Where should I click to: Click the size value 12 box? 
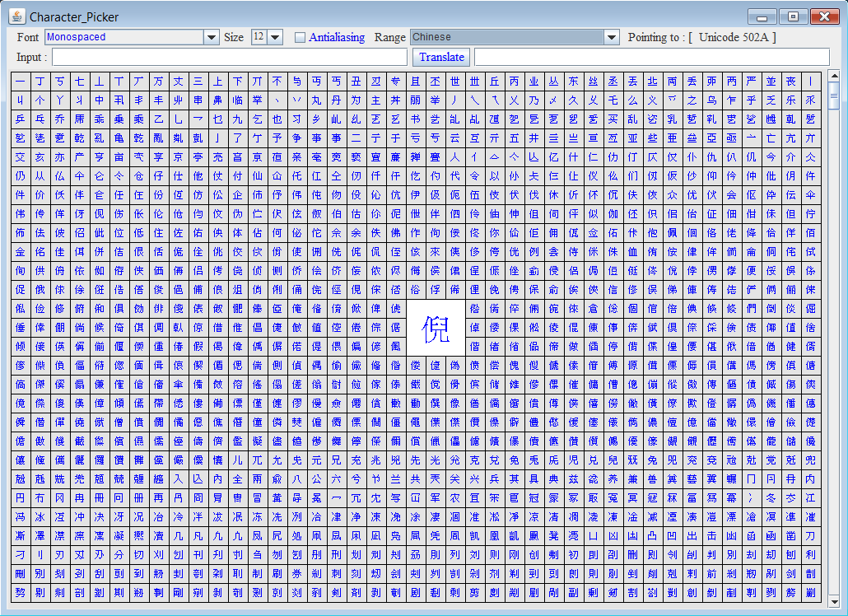tap(259, 37)
